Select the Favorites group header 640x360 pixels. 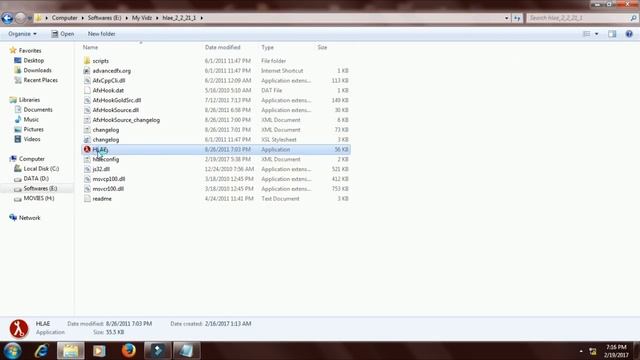pyautogui.click(x=30, y=51)
